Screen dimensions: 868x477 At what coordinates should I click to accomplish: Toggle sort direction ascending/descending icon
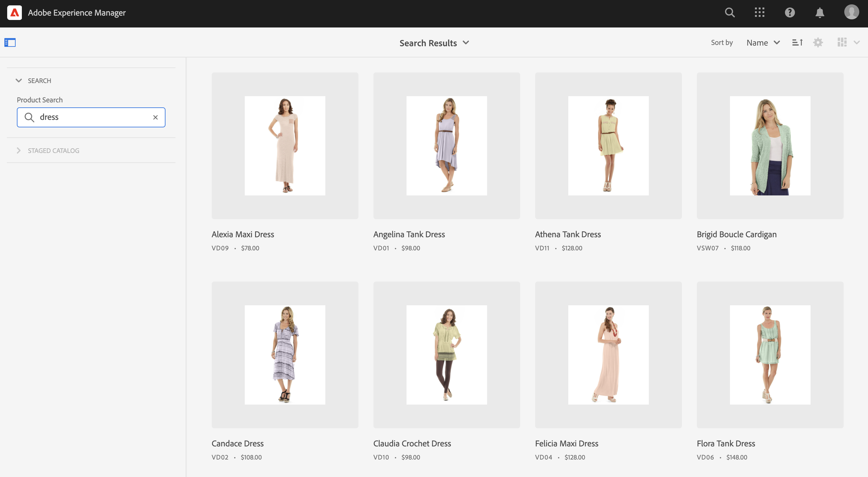797,43
